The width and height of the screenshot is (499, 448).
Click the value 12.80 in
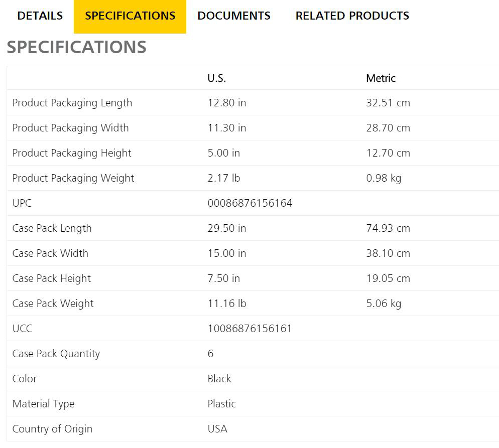226,103
